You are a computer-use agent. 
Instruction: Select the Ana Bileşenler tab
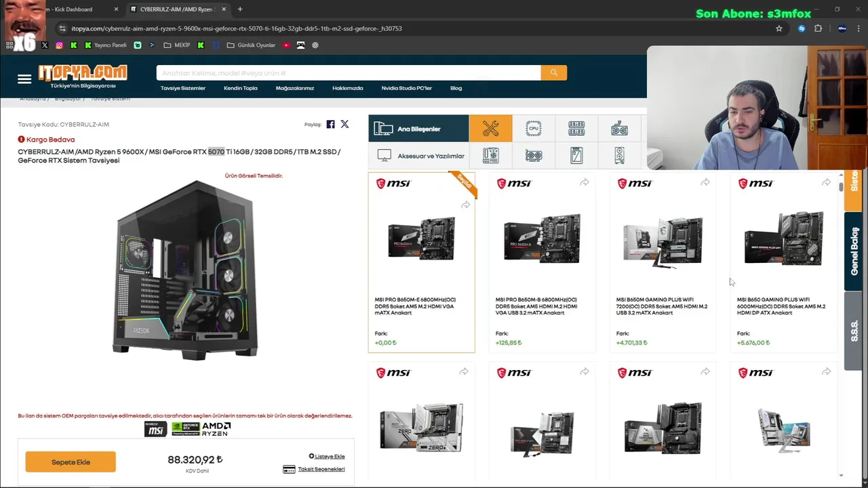tap(418, 129)
